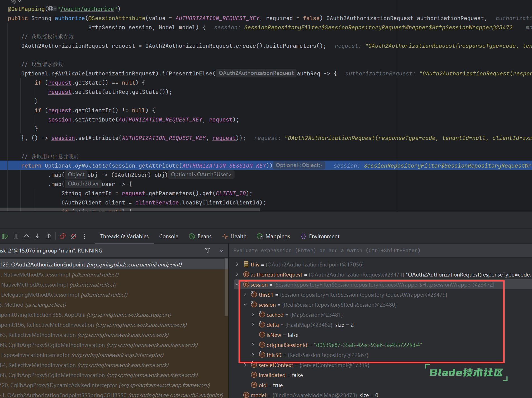The width and height of the screenshot is (532, 398).
Task: Click the old field icon
Action: pyautogui.click(x=254, y=385)
